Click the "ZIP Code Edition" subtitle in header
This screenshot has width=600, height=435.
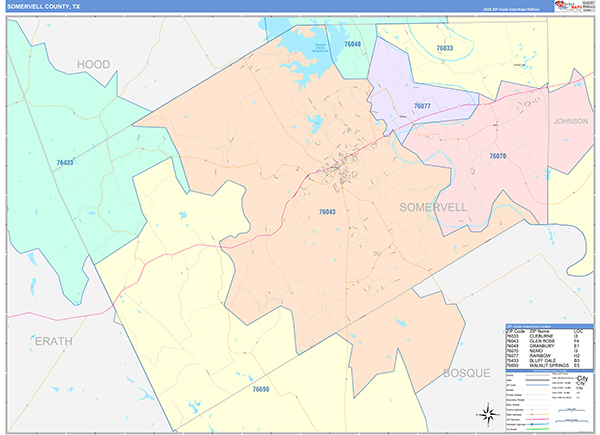click(511, 9)
